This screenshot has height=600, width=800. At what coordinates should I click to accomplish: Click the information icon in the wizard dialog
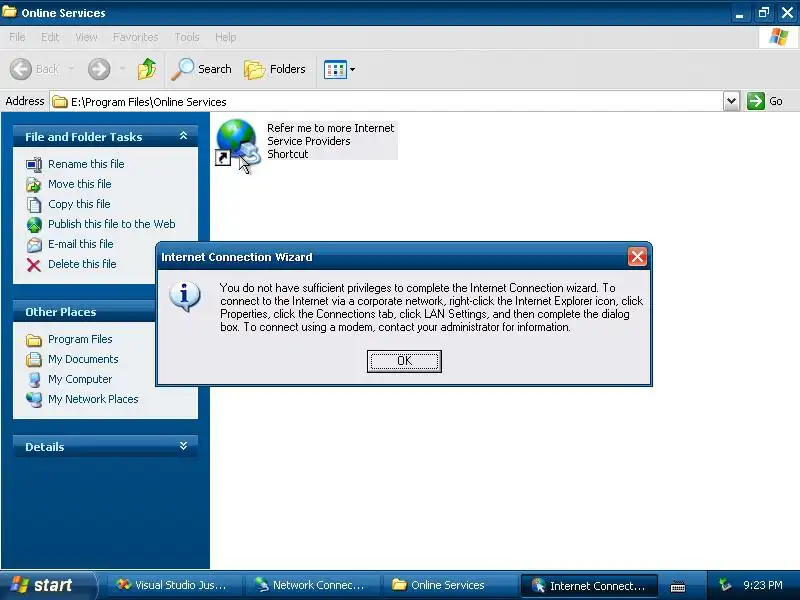[x=185, y=296]
